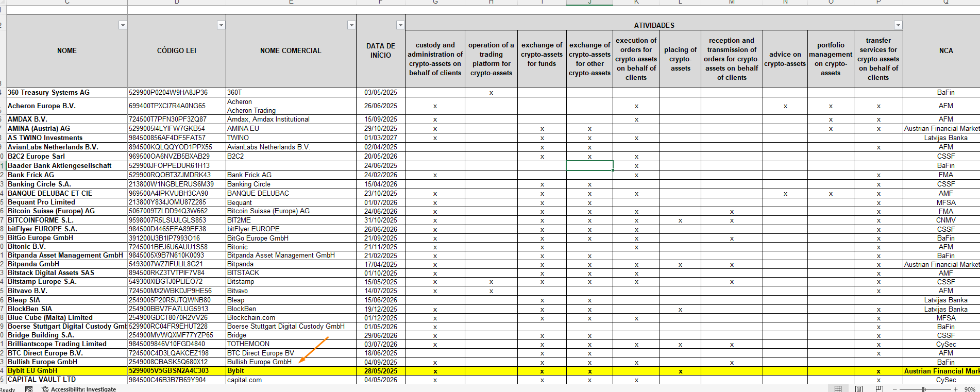Select the 'bitFlyer EUROPE S.A.' name cell
The width and height of the screenshot is (980, 392).
pyautogui.click(x=67, y=229)
